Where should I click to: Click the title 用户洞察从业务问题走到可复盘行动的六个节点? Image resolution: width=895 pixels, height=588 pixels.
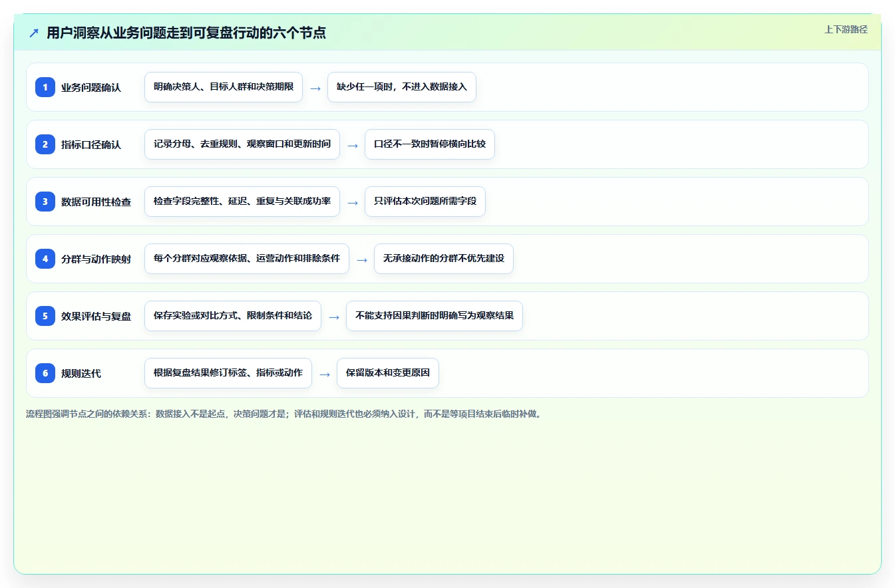click(186, 33)
